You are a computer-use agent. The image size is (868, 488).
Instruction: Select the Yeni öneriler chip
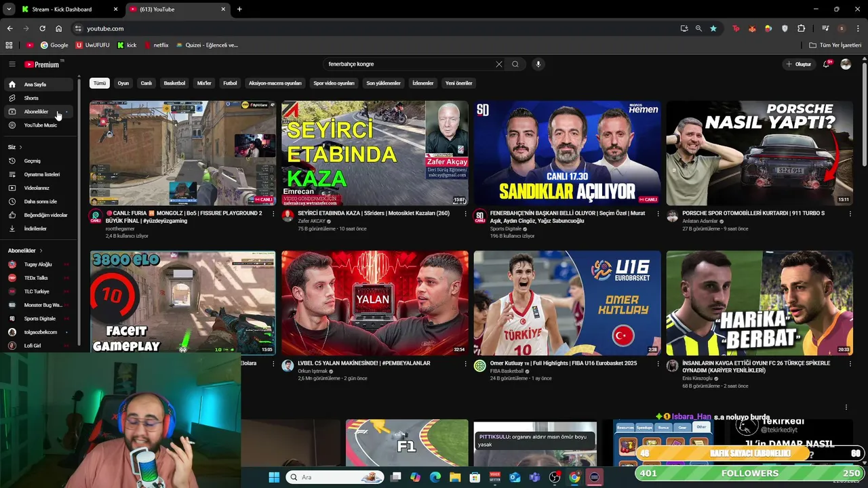[459, 83]
